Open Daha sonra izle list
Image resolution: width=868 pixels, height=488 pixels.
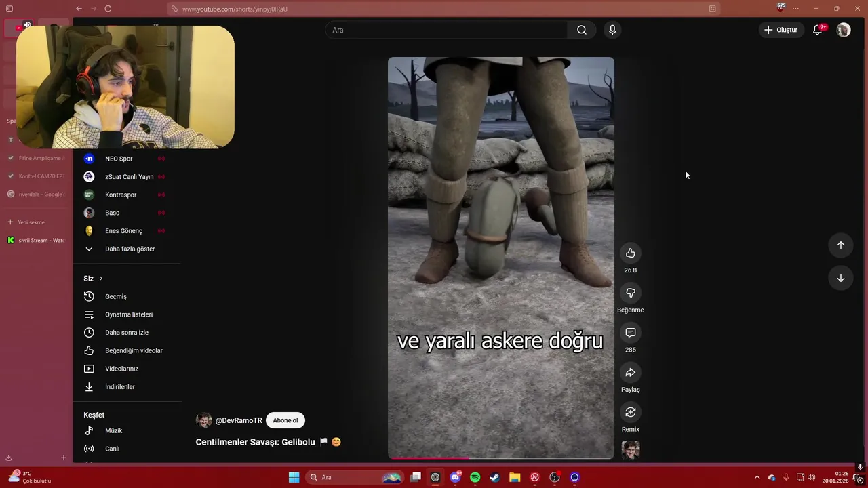tap(127, 333)
